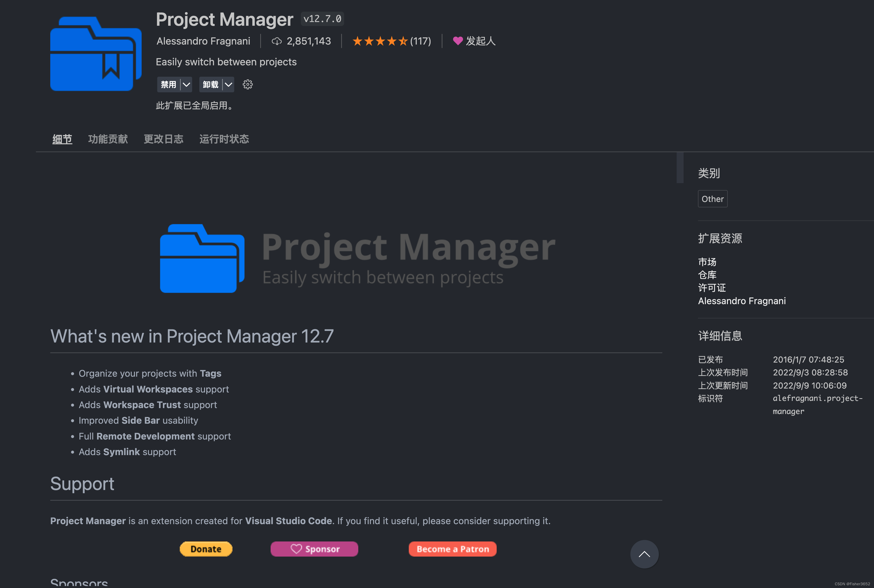Click the cloud download count icon
Screen dimensions: 874x588
[x=277, y=41]
